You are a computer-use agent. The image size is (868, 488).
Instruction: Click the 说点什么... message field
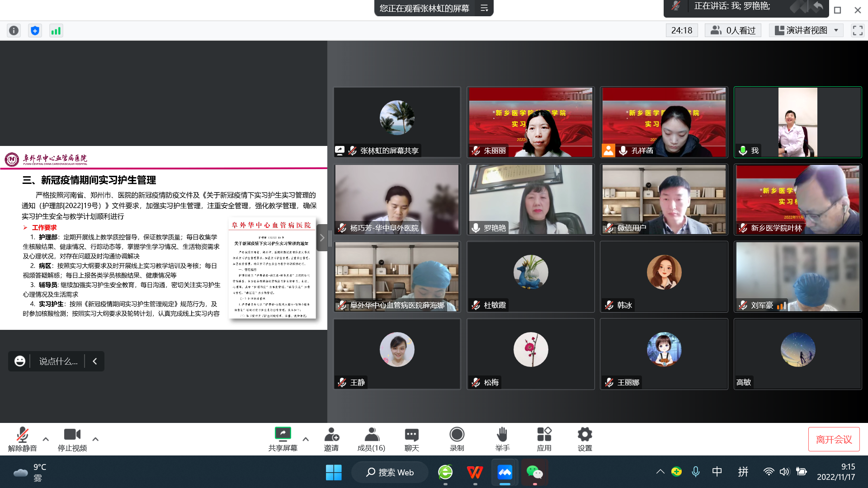pos(58,361)
